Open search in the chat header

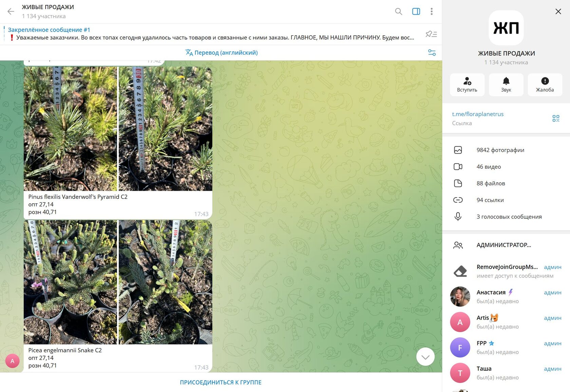[x=399, y=12]
